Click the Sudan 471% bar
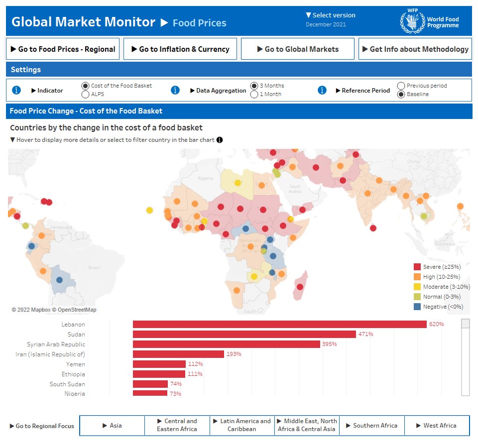The width and height of the screenshot is (478, 448). (244, 335)
